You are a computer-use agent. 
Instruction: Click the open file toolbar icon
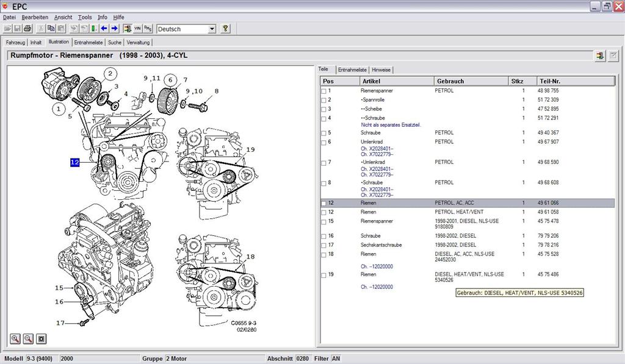(7, 29)
